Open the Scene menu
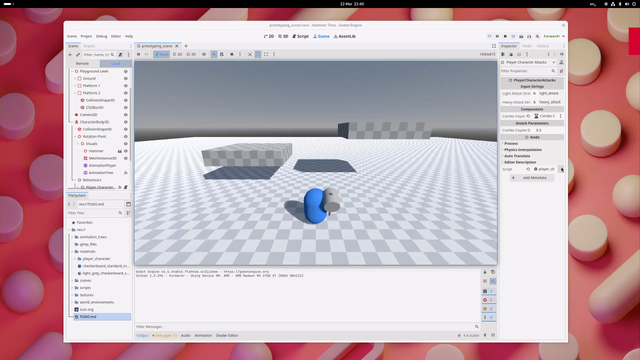The height and width of the screenshot is (360, 640). click(72, 36)
